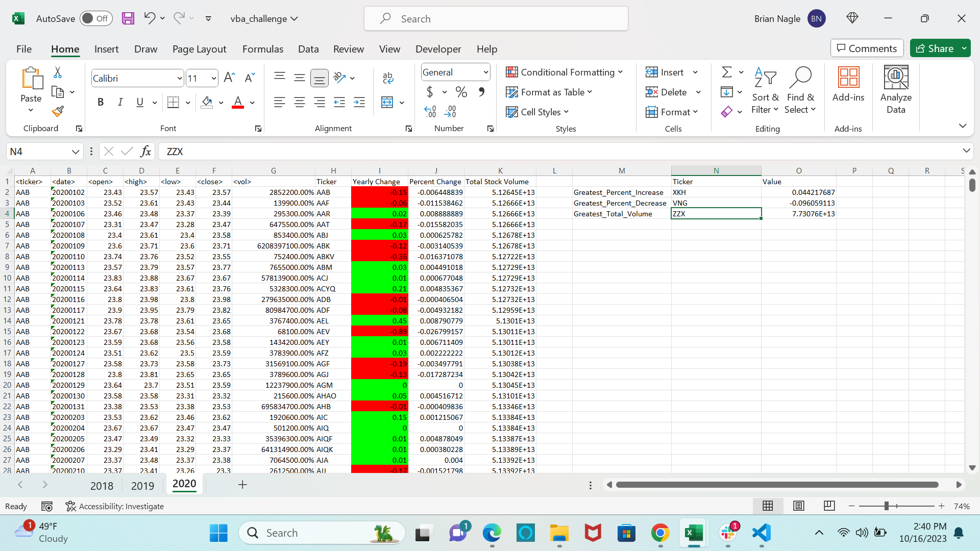Switch to the Insert tab
Image resolution: width=980 pixels, height=551 pixels.
[x=106, y=49]
